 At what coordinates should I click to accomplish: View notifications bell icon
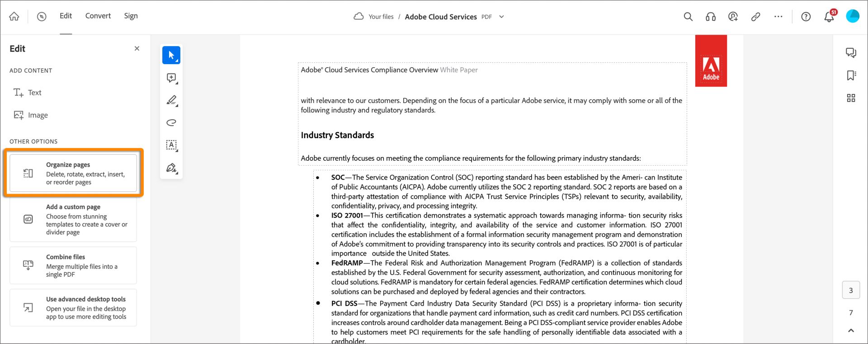[x=830, y=17]
